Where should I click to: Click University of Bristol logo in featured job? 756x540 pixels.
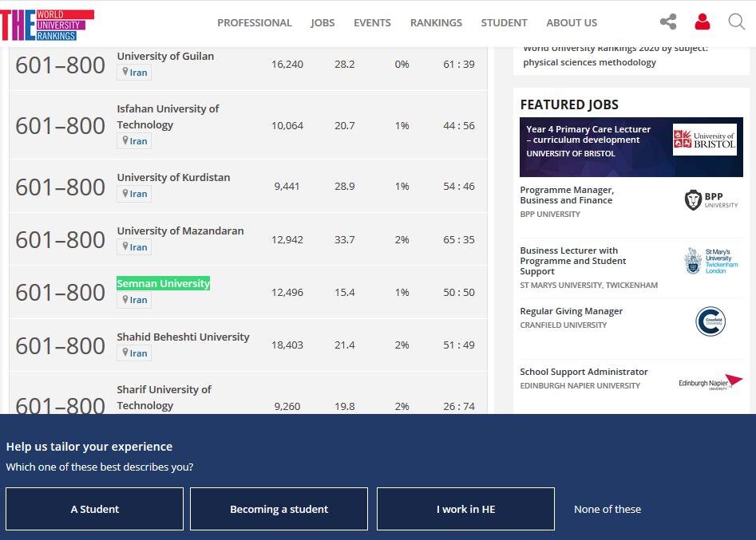[704, 140]
